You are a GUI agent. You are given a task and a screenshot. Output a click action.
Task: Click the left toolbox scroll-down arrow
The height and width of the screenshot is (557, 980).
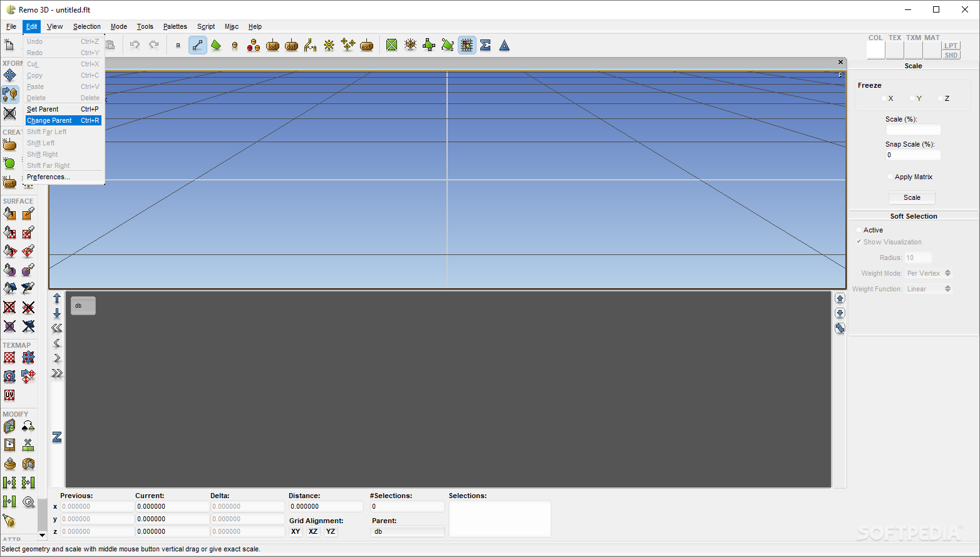point(43,535)
